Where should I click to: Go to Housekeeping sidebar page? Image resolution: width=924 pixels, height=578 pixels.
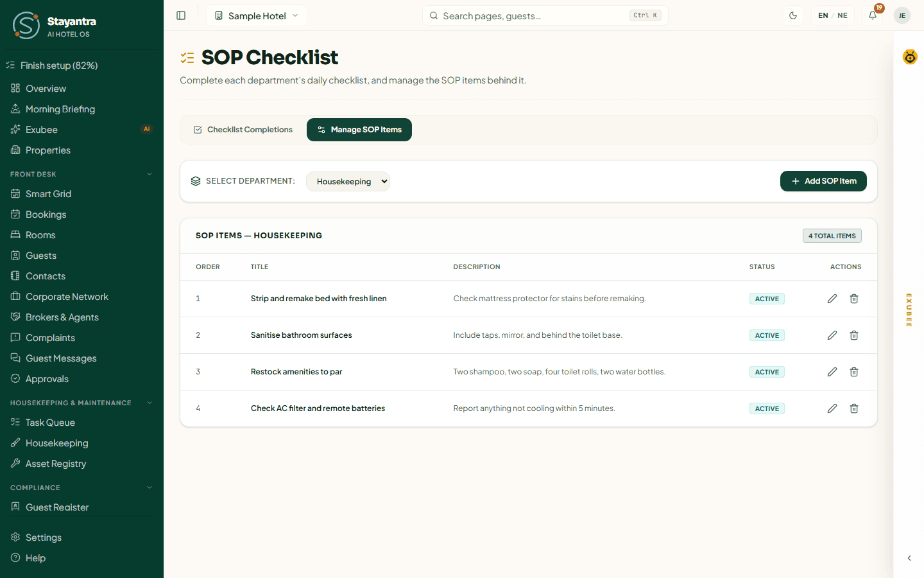pos(81,443)
